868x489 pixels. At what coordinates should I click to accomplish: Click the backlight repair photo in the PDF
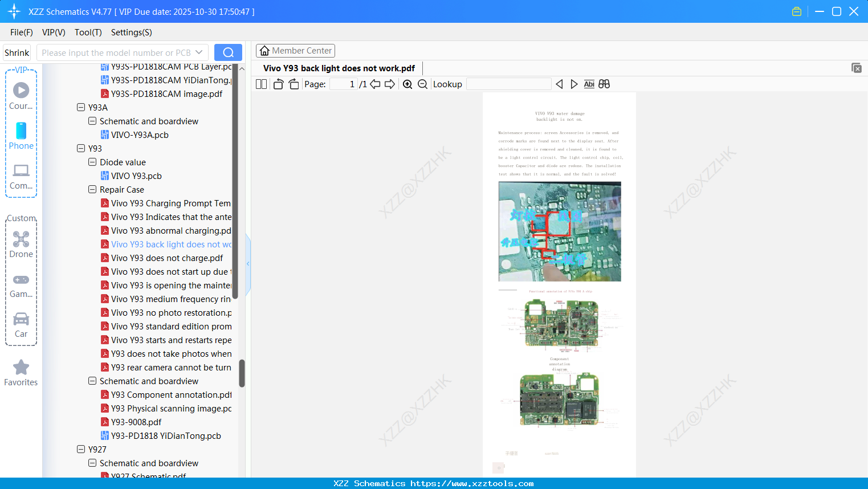point(560,231)
